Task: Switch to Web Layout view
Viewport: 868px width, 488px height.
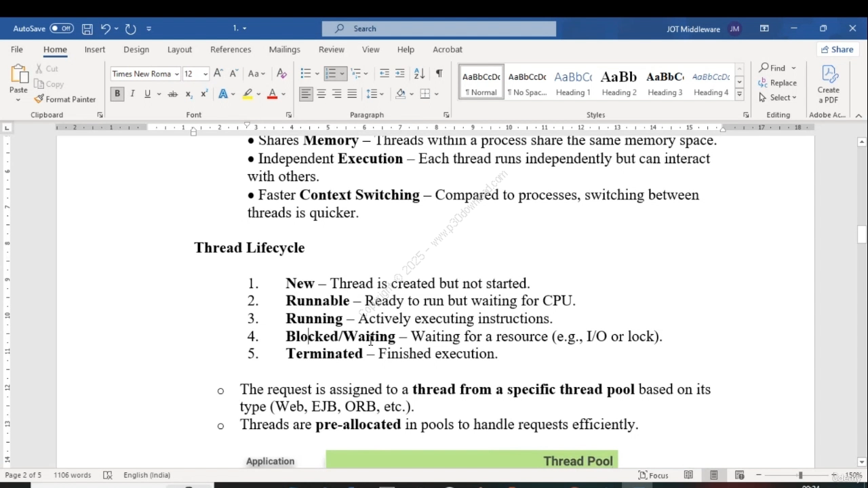Action: (x=739, y=475)
